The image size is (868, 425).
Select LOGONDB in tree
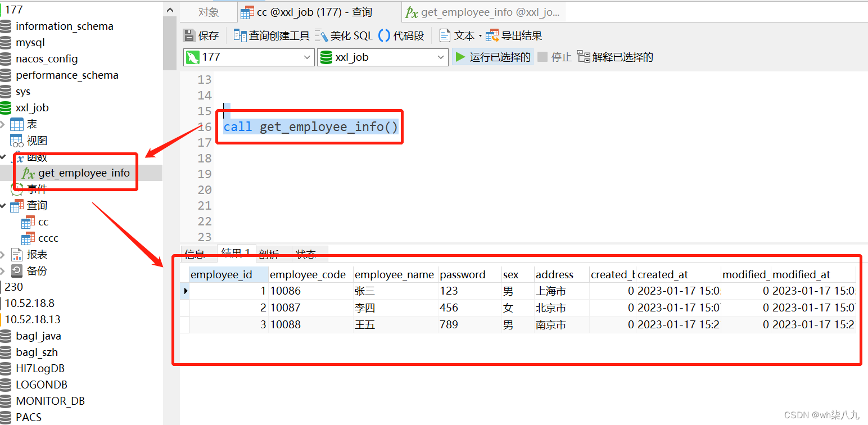(42, 385)
